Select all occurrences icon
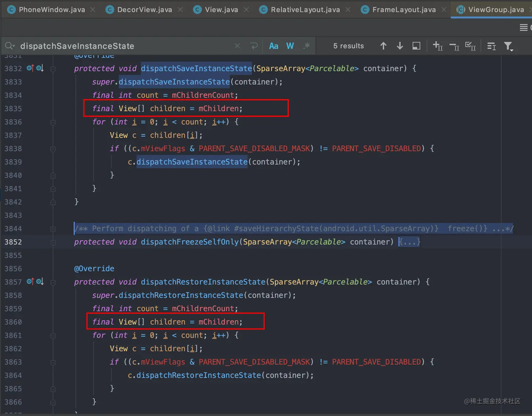 470,46
